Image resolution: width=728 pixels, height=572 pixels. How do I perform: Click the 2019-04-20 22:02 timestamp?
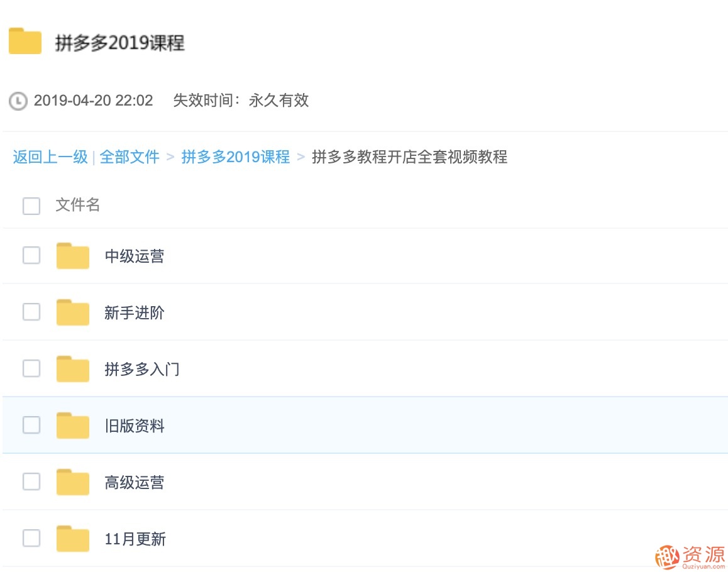(93, 101)
